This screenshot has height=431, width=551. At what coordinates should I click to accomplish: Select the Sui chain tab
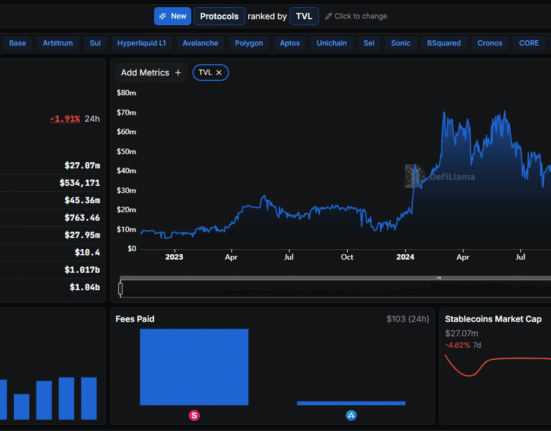pyautogui.click(x=95, y=43)
